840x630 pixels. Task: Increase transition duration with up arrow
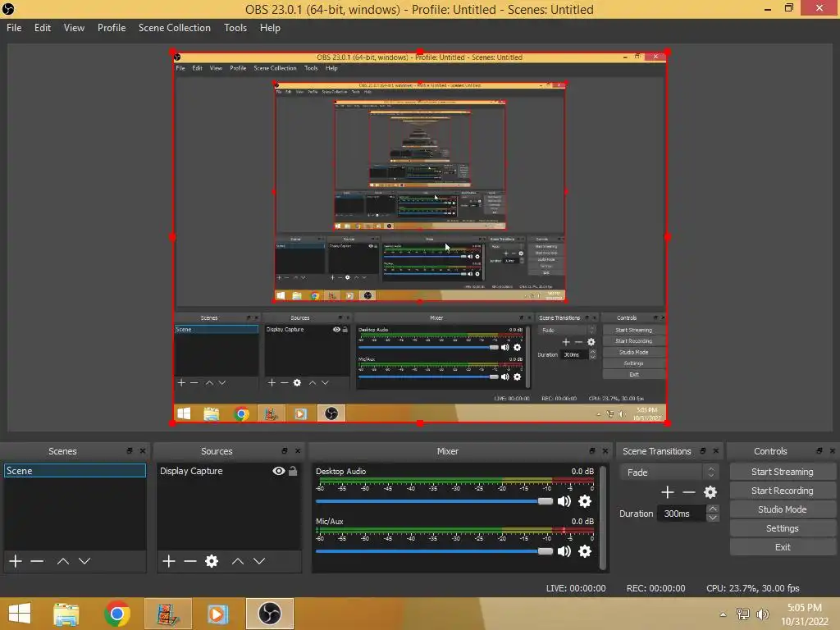(x=713, y=509)
